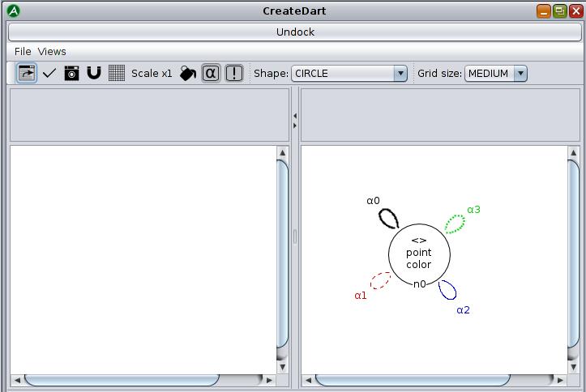Click the α3 label text
Screen dimensions: 586x392
click(x=473, y=210)
